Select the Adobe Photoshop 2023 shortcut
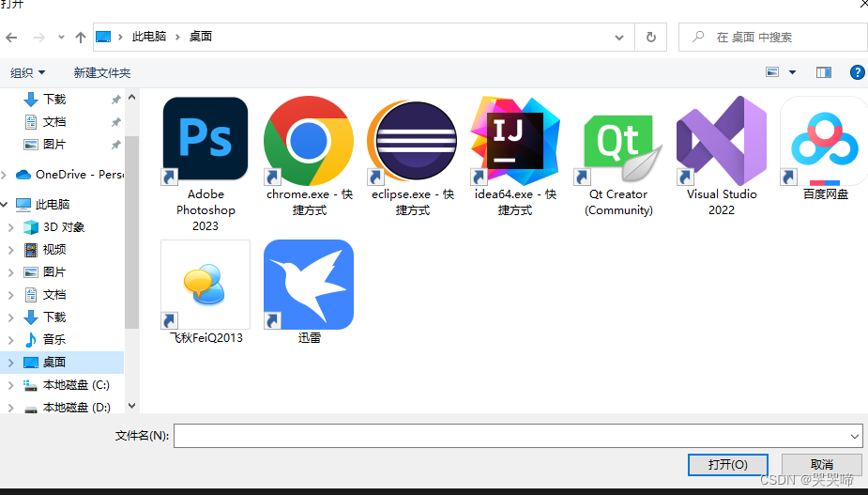This screenshot has height=495, width=868. pos(206,164)
